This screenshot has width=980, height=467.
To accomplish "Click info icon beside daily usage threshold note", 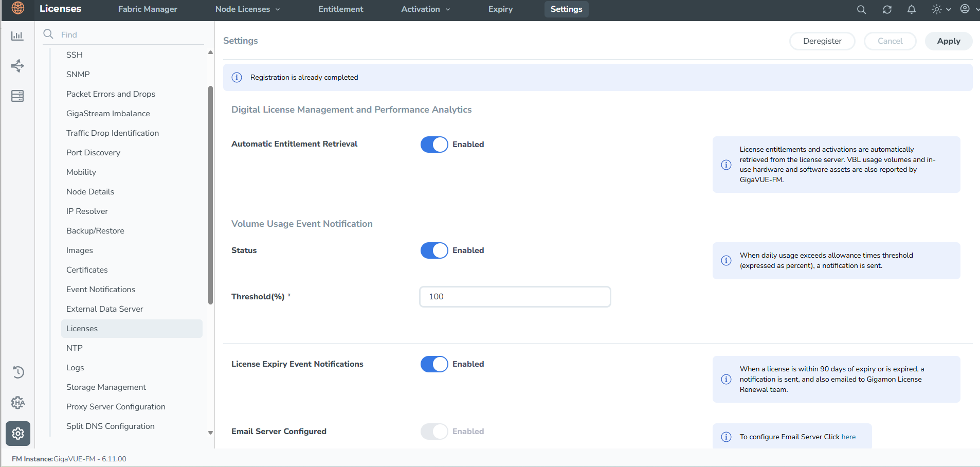I will point(726,260).
